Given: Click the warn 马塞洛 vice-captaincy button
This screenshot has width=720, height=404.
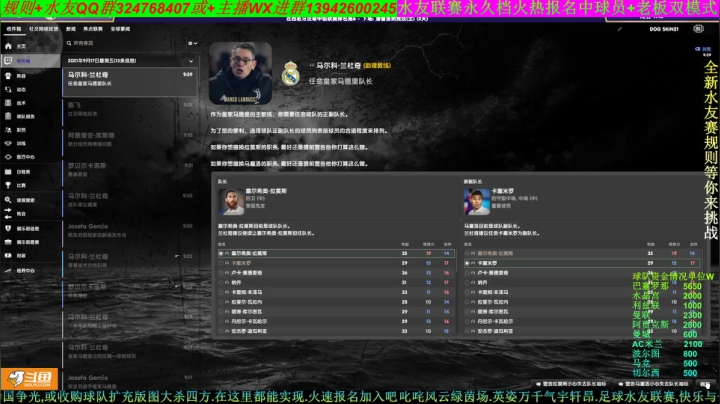Looking at the screenshot, I should coord(654,383).
